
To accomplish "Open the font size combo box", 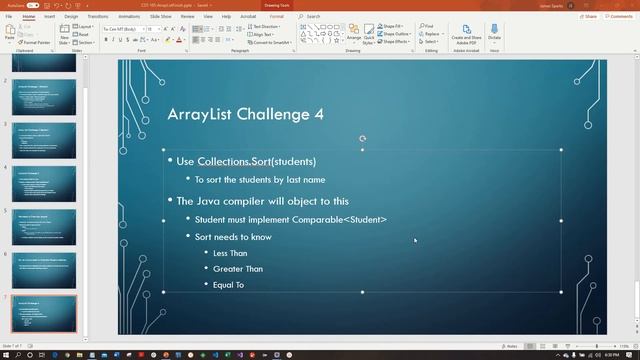I will 153,29.
